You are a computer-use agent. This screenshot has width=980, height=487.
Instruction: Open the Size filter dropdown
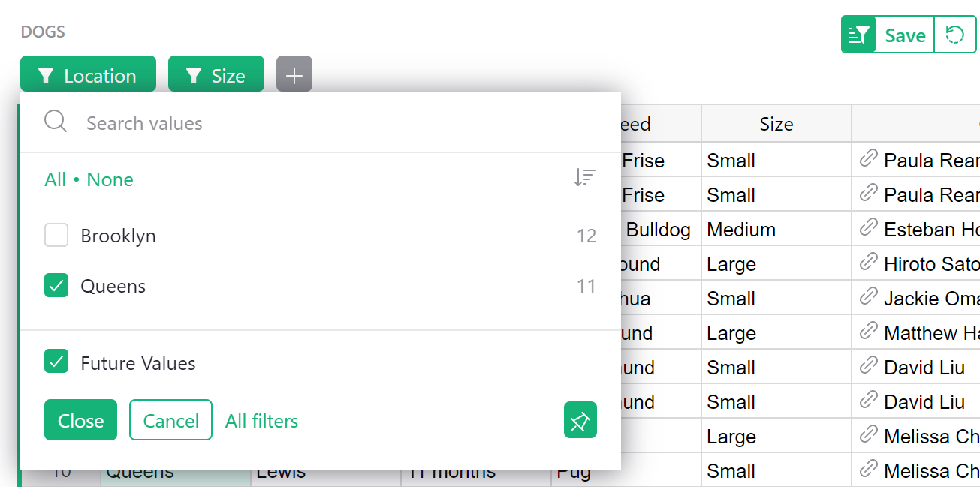coord(216,74)
